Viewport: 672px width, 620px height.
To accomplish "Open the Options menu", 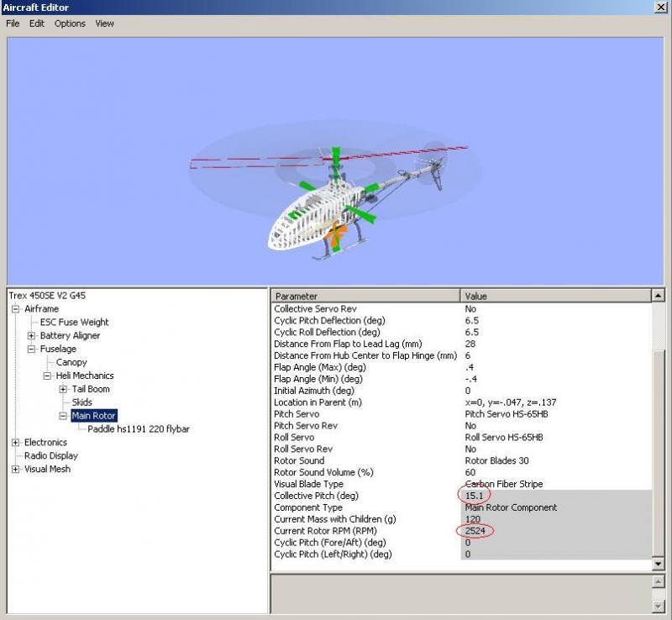I will pos(70,24).
